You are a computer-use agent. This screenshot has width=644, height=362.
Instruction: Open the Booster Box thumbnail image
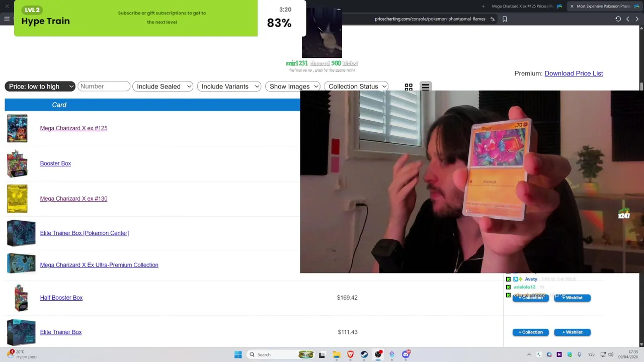point(17,163)
